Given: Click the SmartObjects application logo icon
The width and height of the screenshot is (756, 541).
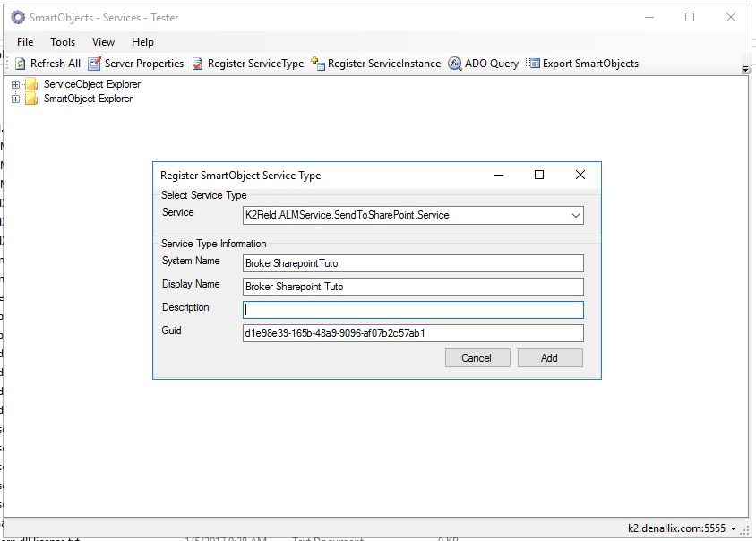Looking at the screenshot, I should coord(20,17).
